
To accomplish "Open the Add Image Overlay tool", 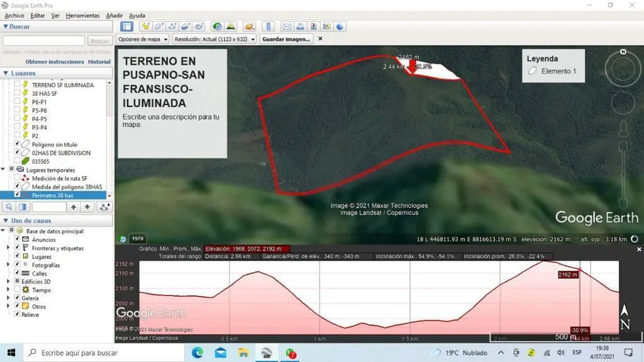I will 186,26.
